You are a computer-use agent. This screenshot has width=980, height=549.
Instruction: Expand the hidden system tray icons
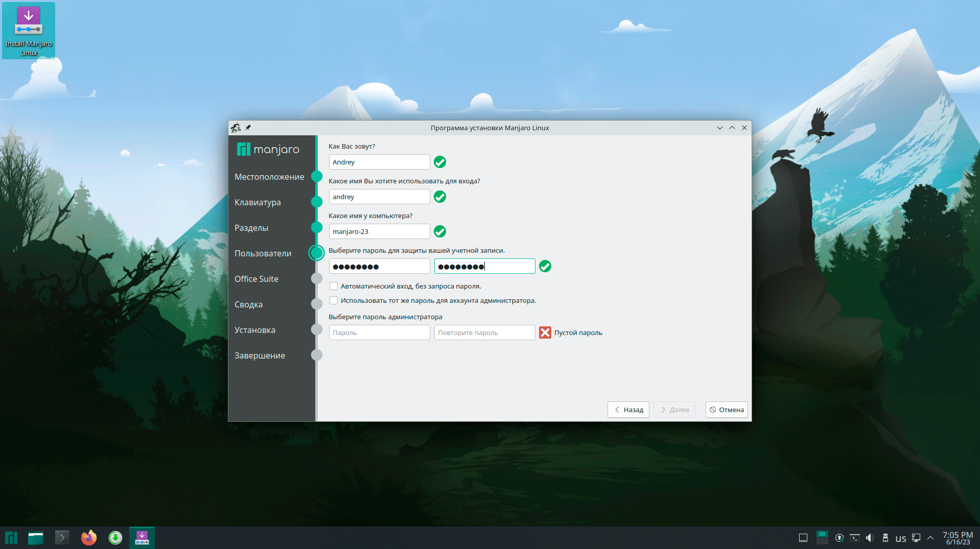click(930, 538)
